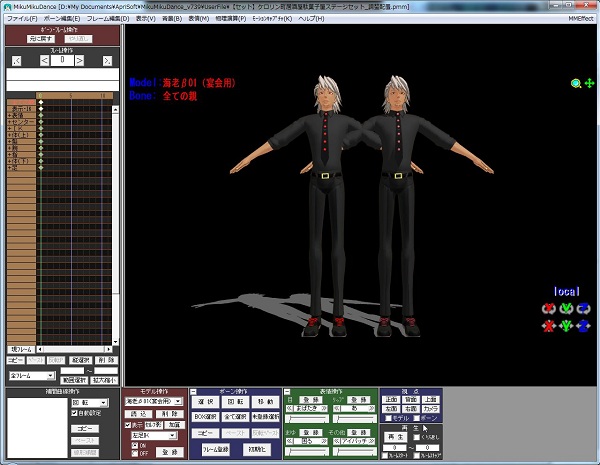
Task: Click the 正面 front view button
Action: (x=391, y=399)
